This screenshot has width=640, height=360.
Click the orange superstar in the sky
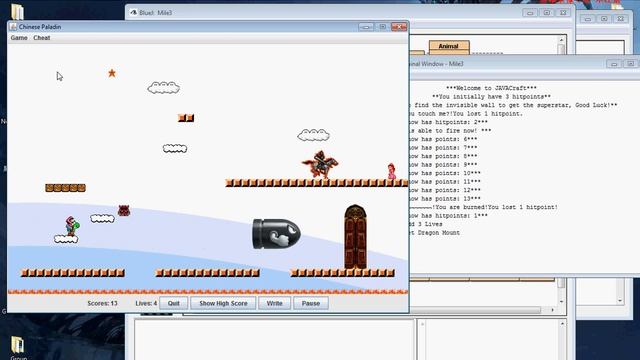pyautogui.click(x=112, y=73)
